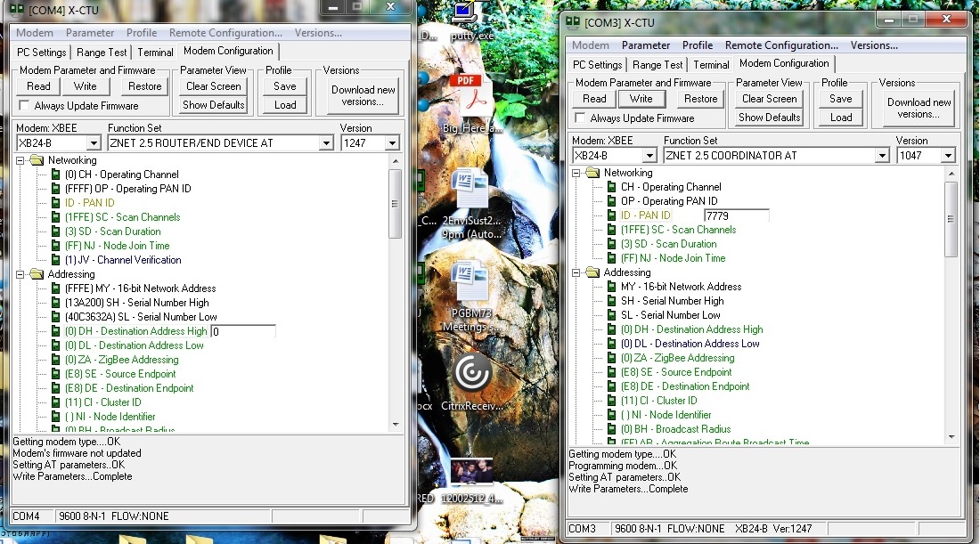This screenshot has width=980, height=544.
Task: Click the green icon beside (0) CH in COM4
Action: point(55,175)
